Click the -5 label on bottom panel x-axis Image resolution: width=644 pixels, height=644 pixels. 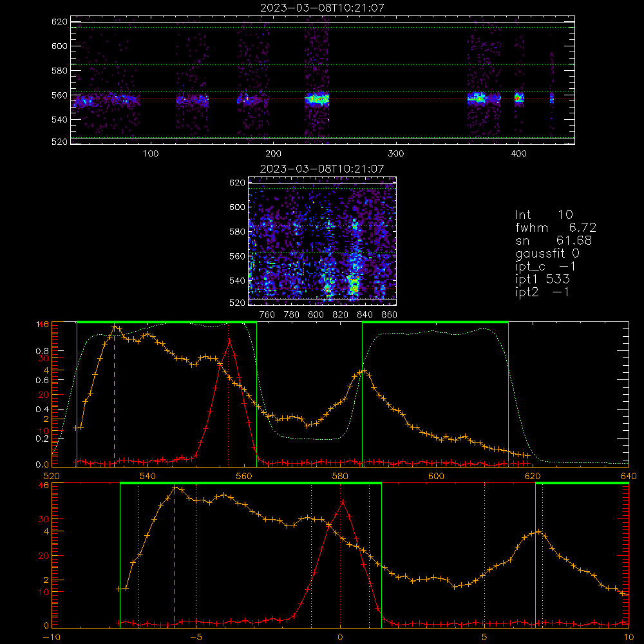click(x=196, y=637)
